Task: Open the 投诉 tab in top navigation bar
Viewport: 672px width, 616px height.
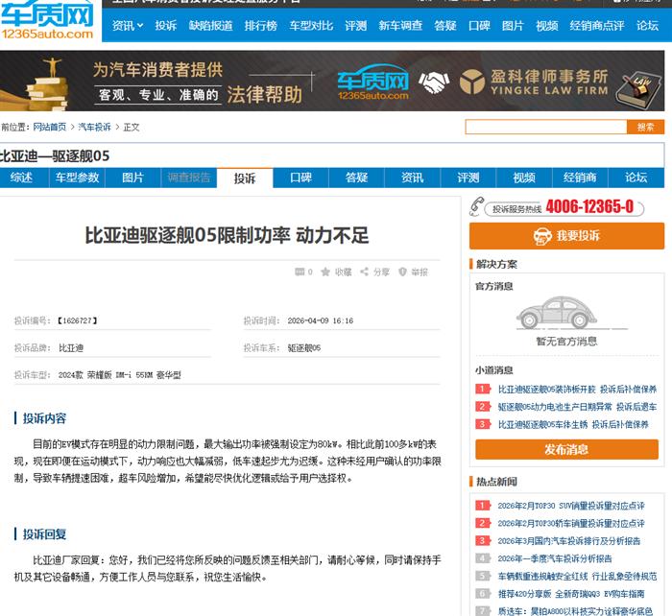Action: [166, 26]
